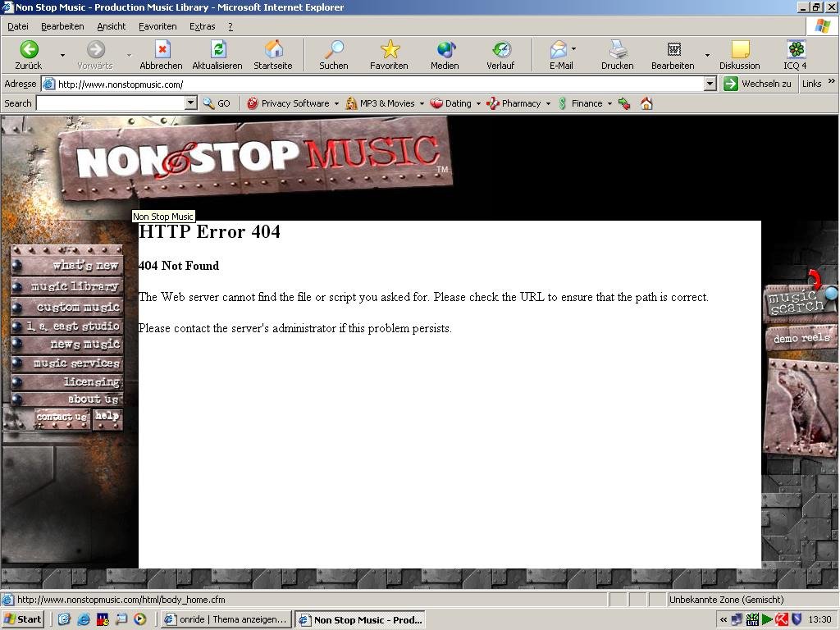Click into the toolbar Search text field
This screenshot has width=840, height=630.
point(109,103)
